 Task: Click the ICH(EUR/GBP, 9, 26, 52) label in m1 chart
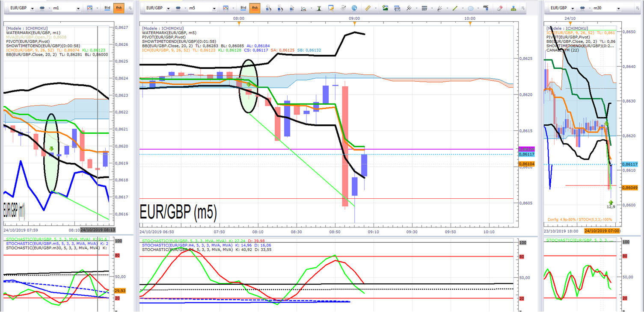[30, 50]
